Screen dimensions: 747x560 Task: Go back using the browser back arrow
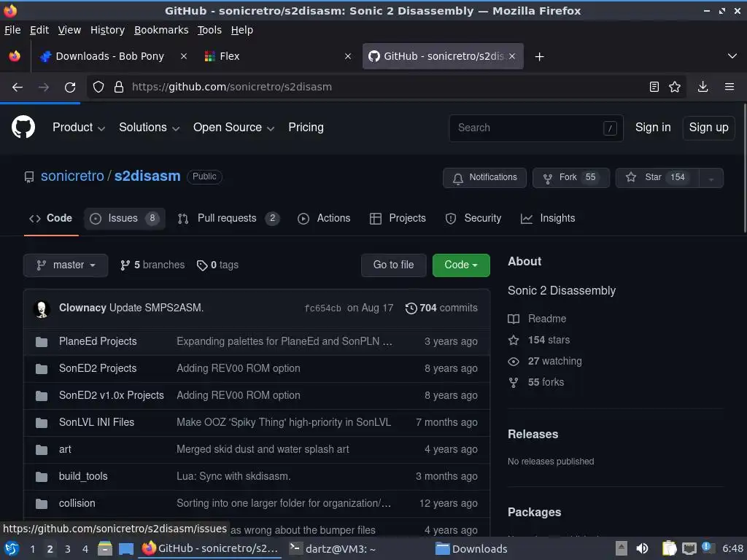click(18, 87)
